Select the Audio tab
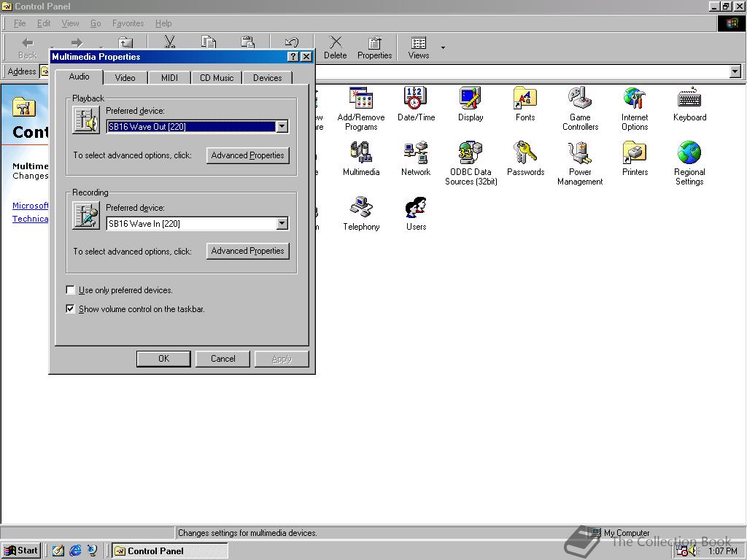This screenshot has height=560, width=747. [79, 77]
